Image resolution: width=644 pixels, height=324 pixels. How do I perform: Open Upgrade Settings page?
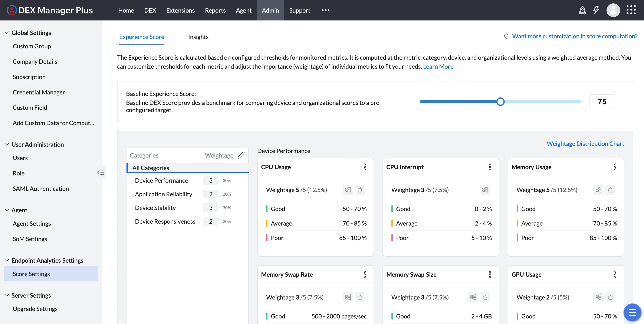(x=35, y=309)
